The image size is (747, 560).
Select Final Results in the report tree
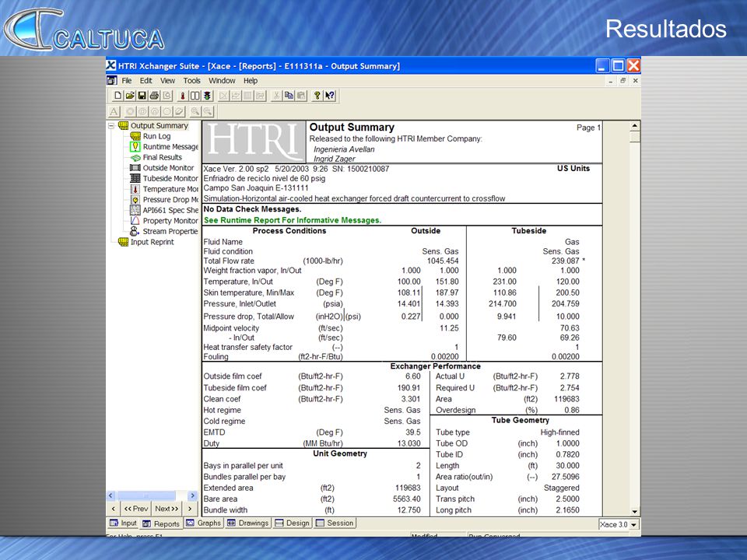tap(163, 157)
